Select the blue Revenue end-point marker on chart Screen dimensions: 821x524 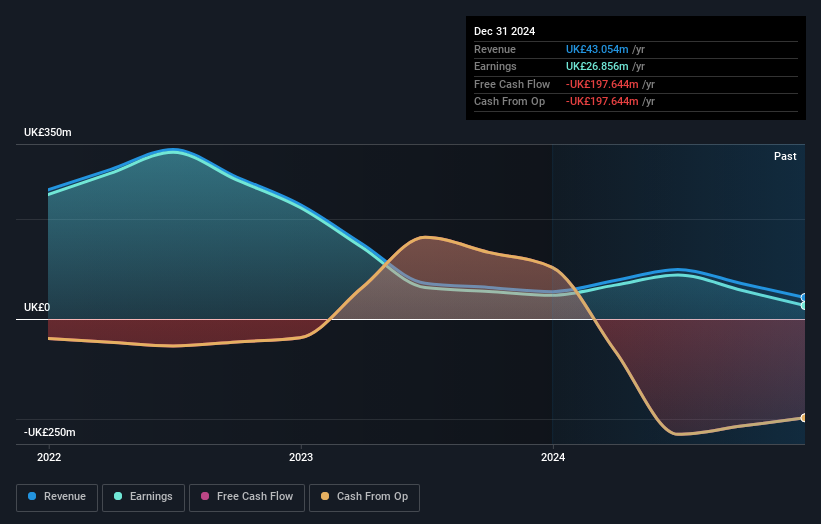[x=804, y=297]
